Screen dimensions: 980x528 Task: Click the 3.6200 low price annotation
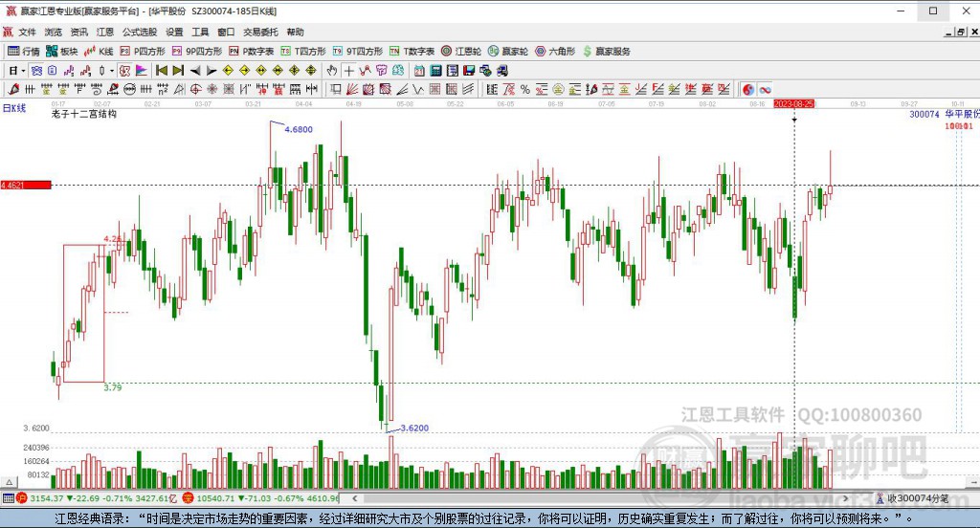tap(414, 428)
